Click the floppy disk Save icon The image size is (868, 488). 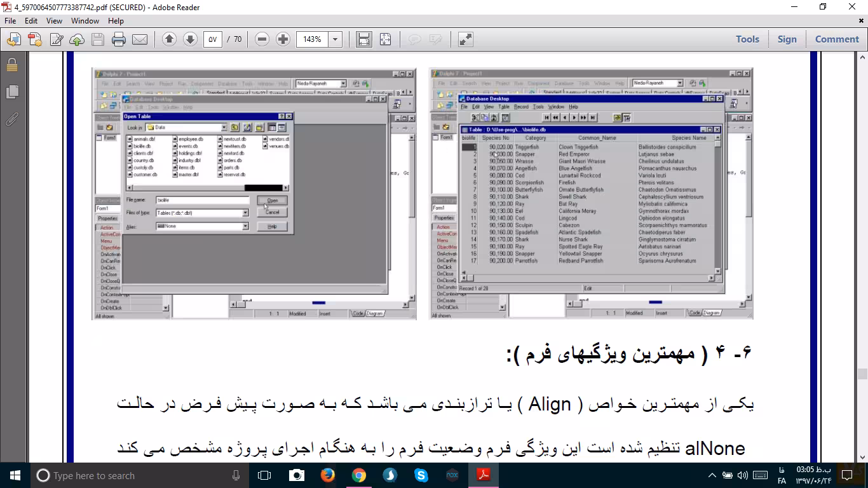point(97,39)
